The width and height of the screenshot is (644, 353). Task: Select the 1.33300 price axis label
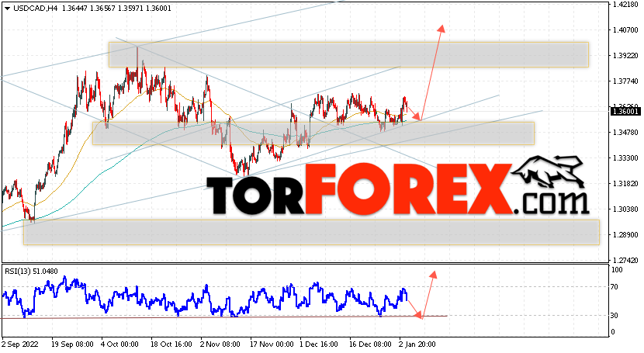pos(625,158)
